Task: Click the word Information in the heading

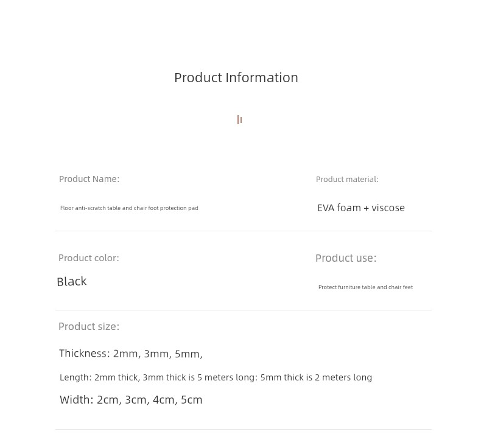Action: pos(262,77)
